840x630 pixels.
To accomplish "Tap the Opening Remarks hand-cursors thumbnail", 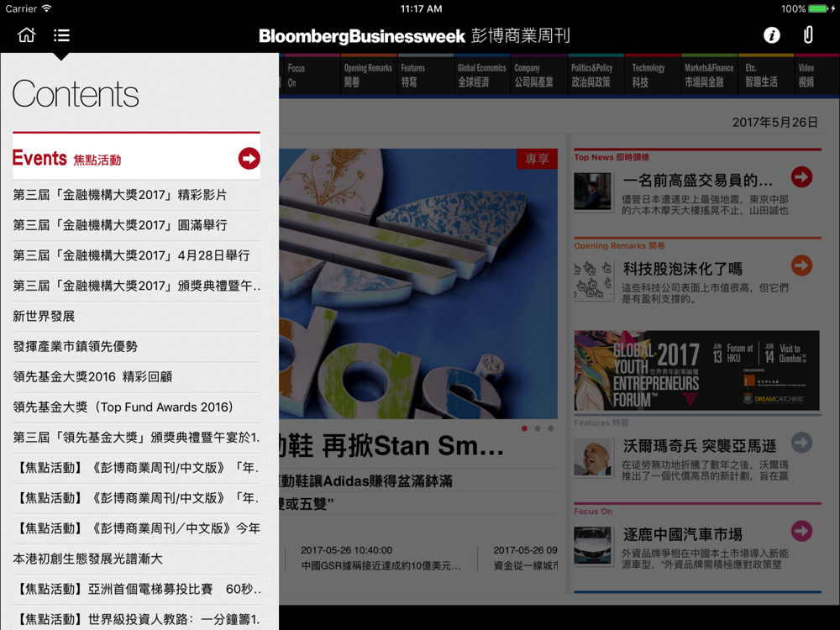I will click(x=592, y=281).
